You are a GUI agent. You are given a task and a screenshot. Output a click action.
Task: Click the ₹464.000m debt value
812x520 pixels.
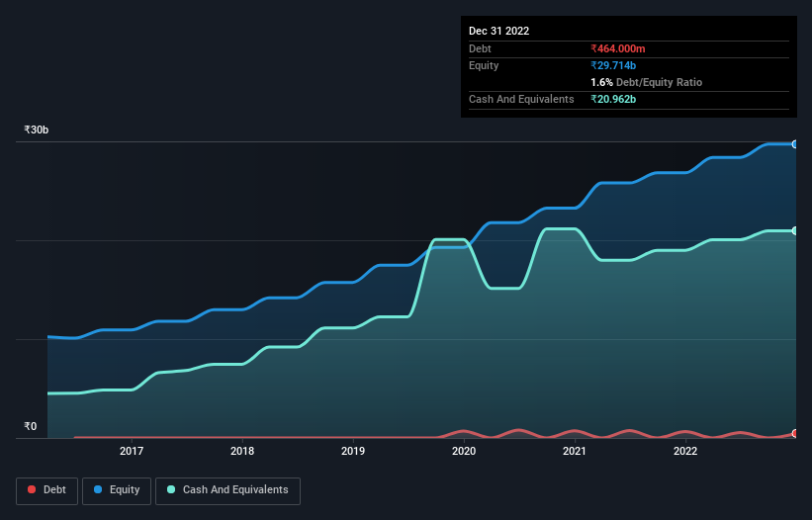click(618, 48)
